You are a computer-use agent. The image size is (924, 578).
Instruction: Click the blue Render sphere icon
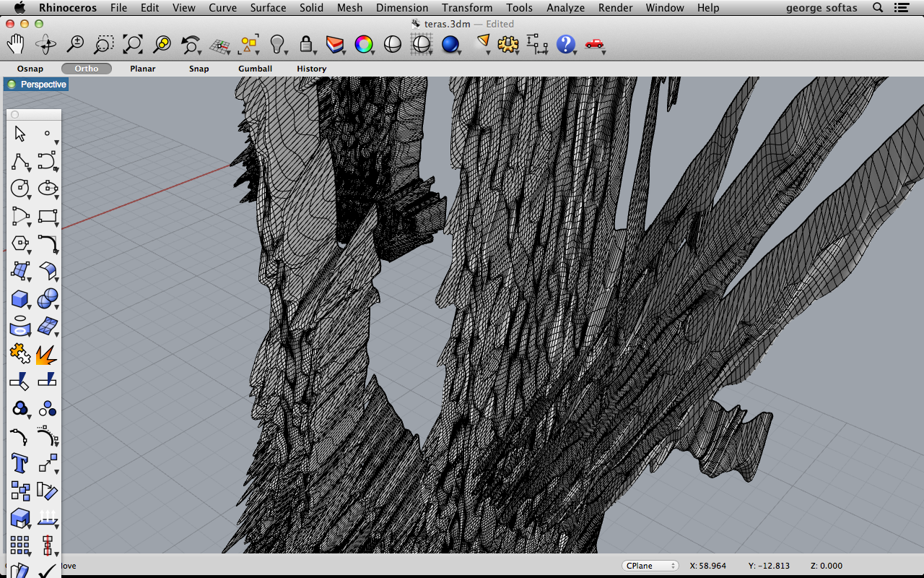point(450,45)
